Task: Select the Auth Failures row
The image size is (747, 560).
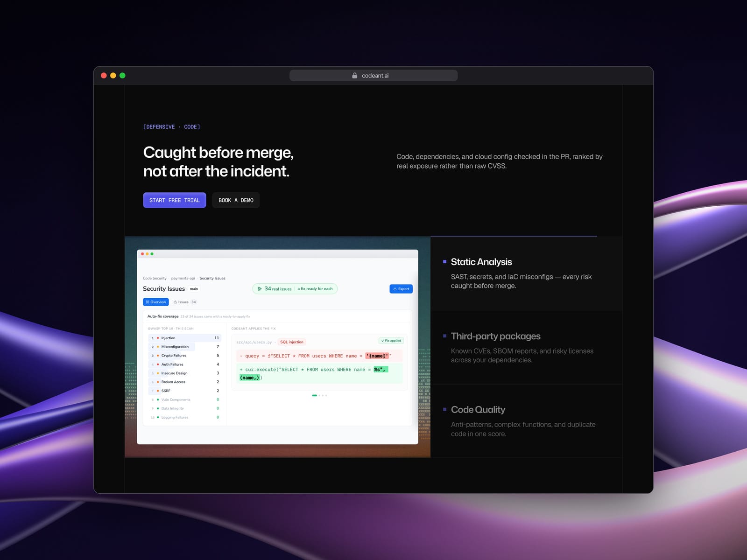Action: [185, 364]
